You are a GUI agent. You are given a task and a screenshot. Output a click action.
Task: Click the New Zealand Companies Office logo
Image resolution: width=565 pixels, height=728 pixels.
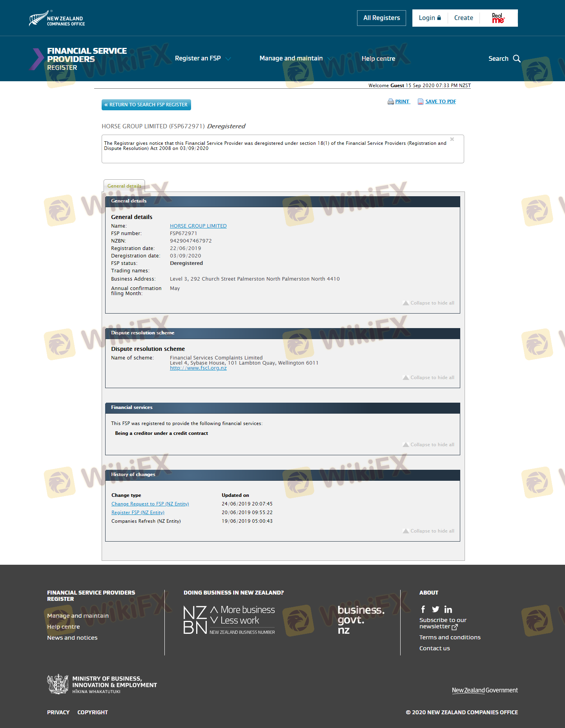[x=57, y=18]
